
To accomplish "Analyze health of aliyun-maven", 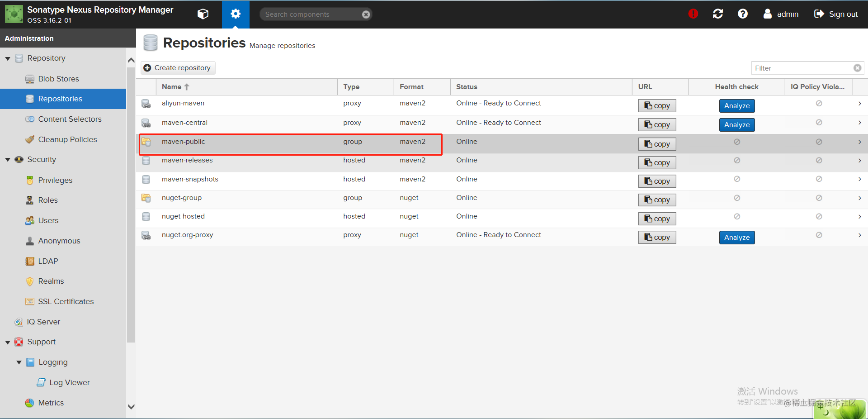I will coord(737,105).
